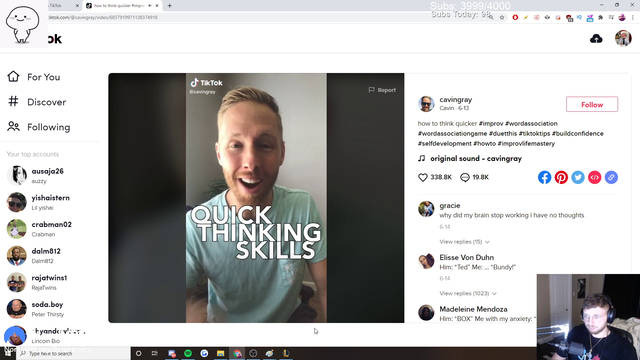640x360 pixels.
Task: Open Elisse Von Duhn's profile name
Action: (x=467, y=257)
